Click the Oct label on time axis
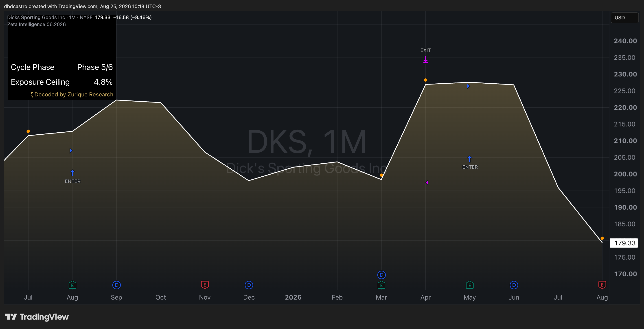The image size is (644, 329). point(160,297)
